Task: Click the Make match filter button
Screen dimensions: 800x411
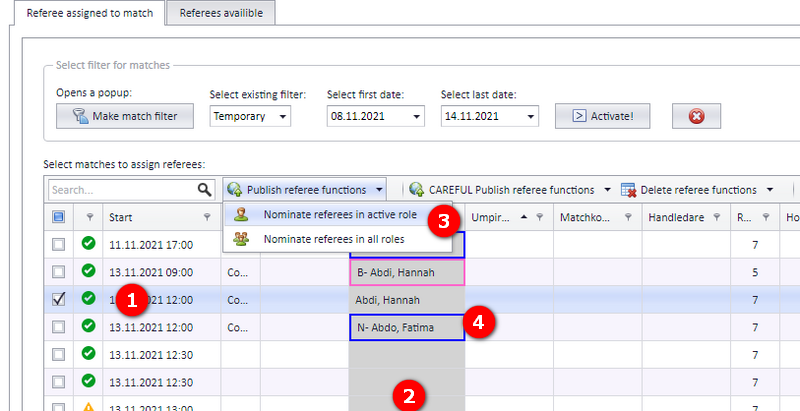Action: coord(125,116)
